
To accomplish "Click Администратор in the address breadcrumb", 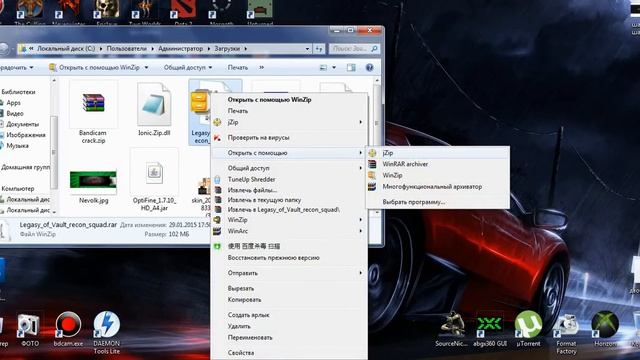I will (x=180, y=49).
